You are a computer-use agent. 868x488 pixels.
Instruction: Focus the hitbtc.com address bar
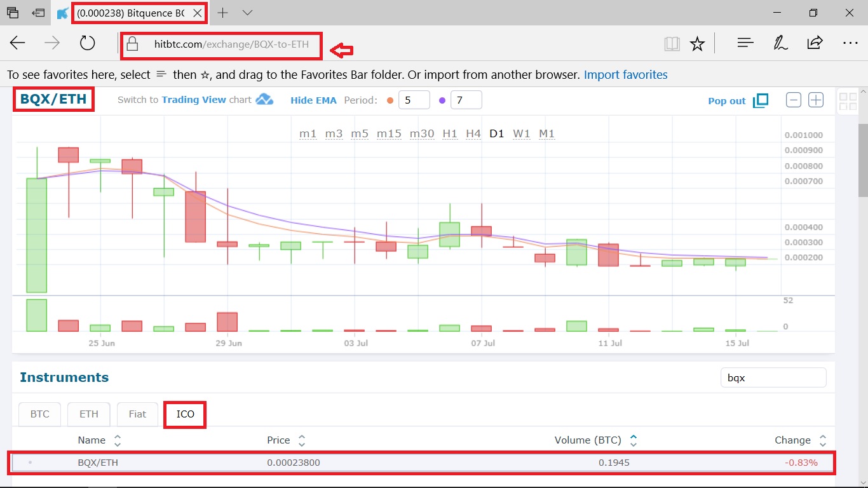click(x=231, y=44)
